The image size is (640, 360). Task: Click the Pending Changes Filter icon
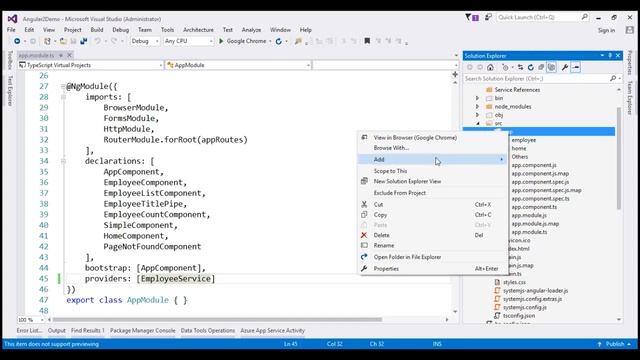coord(506,67)
